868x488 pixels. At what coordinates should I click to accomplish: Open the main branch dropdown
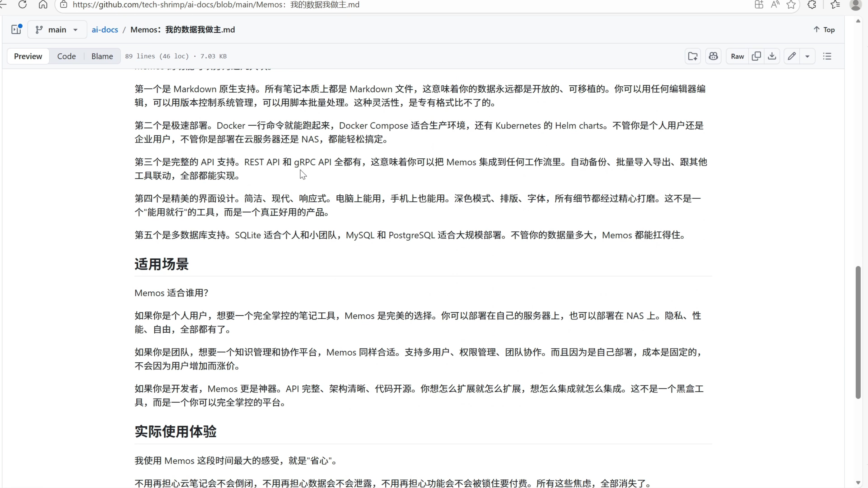coord(57,30)
